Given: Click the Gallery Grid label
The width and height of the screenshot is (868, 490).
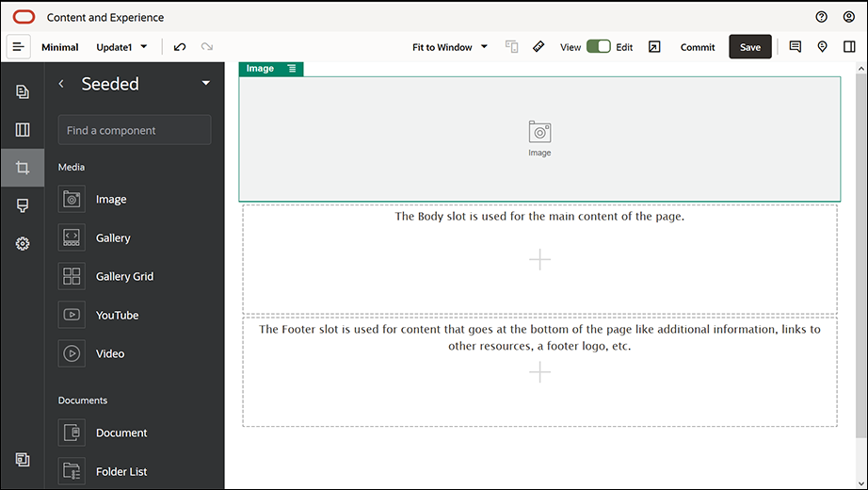Looking at the screenshot, I should click(x=124, y=276).
